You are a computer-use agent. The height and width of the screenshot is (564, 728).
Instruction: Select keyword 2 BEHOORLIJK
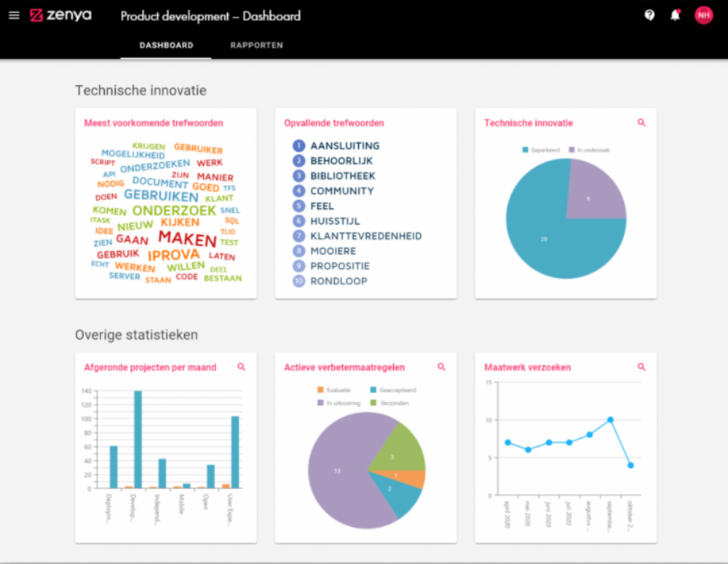333,161
